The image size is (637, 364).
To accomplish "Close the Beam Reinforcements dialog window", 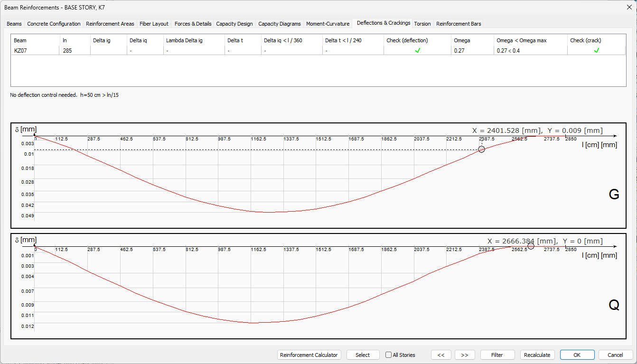I will click(x=629, y=7).
